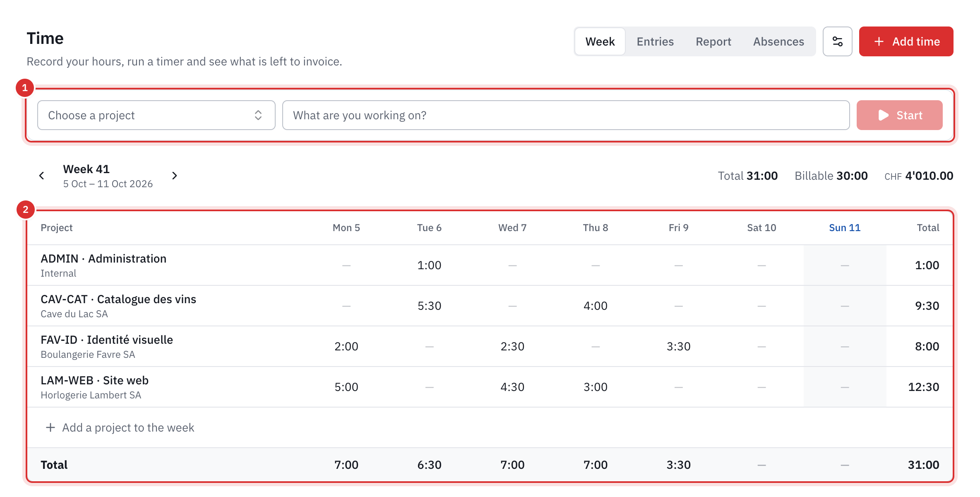Open the Absences tab

778,41
